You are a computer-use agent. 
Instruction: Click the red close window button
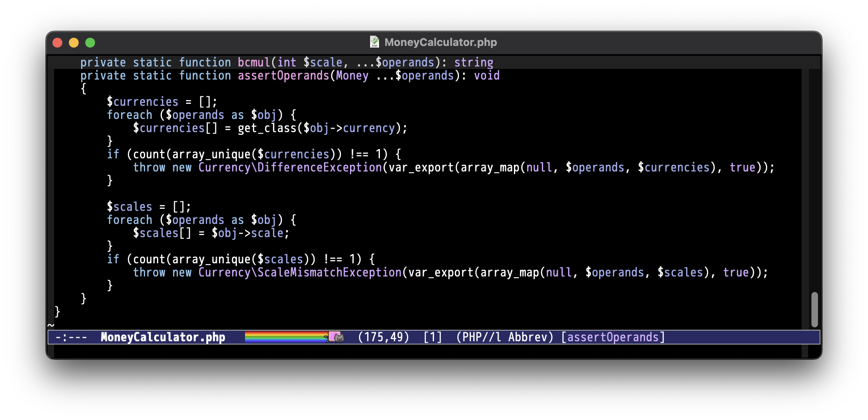coord(57,43)
